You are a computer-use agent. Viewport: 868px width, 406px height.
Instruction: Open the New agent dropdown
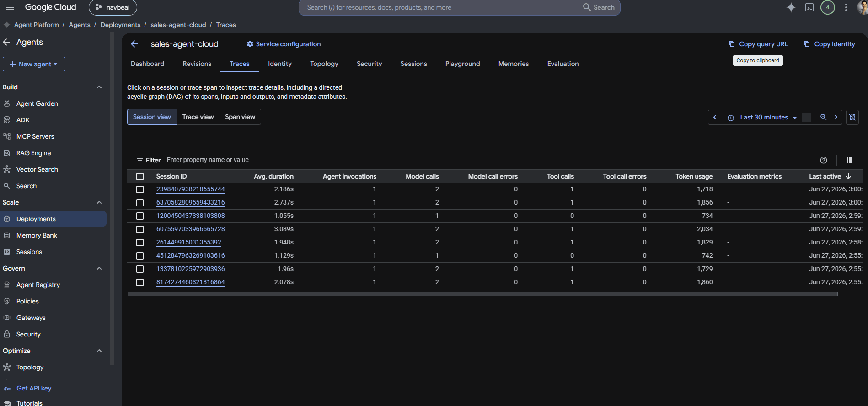pos(34,64)
